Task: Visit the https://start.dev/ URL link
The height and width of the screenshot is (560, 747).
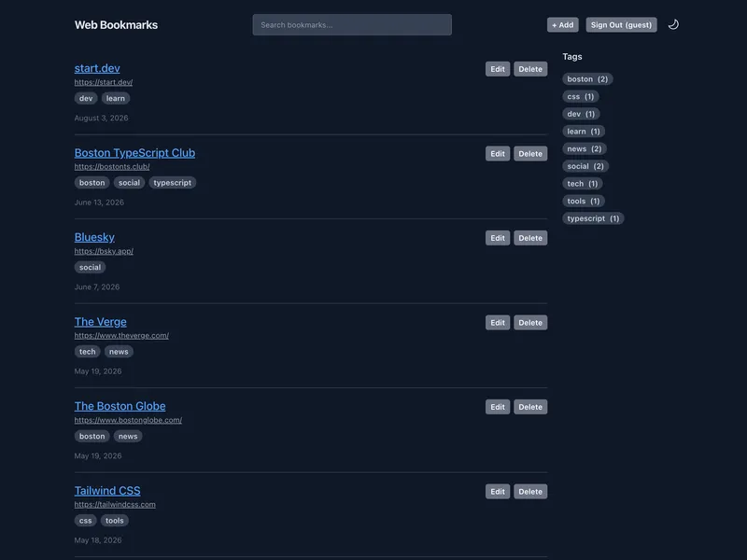Action: [104, 82]
